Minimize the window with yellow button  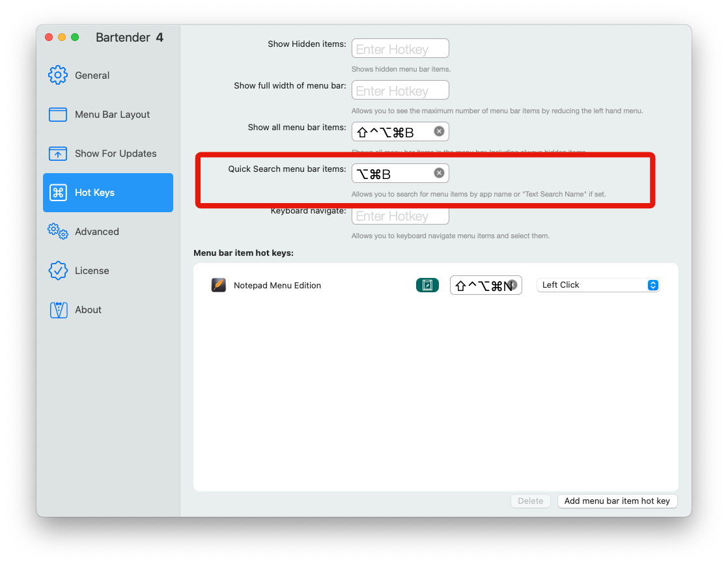click(62, 37)
